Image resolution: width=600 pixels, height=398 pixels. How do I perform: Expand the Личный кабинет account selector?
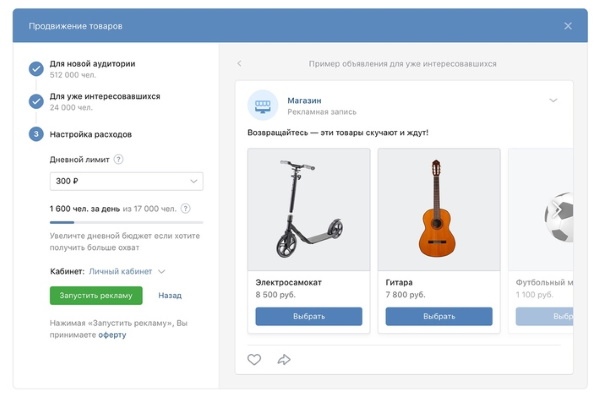tap(127, 271)
